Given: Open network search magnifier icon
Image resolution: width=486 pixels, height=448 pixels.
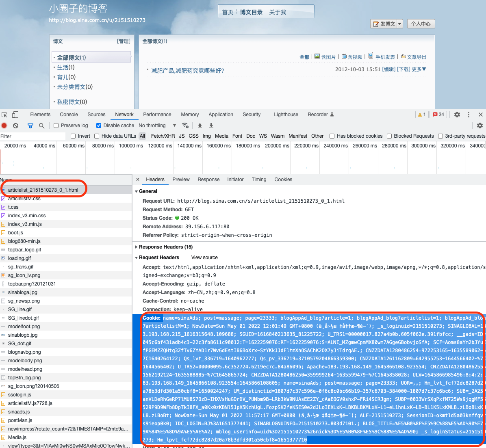Looking at the screenshot, I should (41, 126).
